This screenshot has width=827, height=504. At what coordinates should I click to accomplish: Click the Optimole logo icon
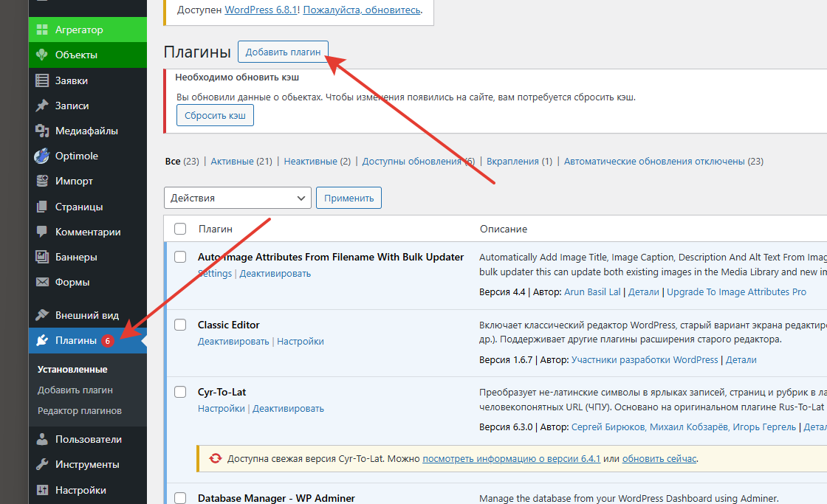pyautogui.click(x=42, y=156)
